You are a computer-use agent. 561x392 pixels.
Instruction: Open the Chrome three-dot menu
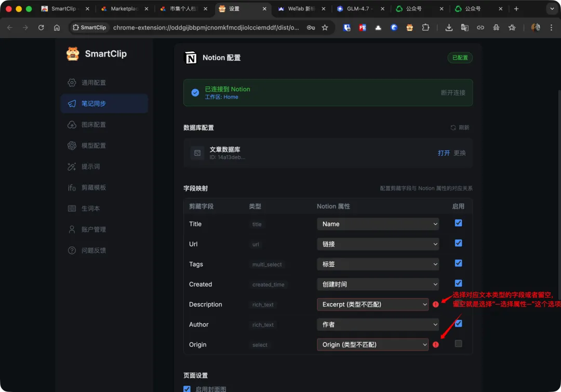point(551,28)
